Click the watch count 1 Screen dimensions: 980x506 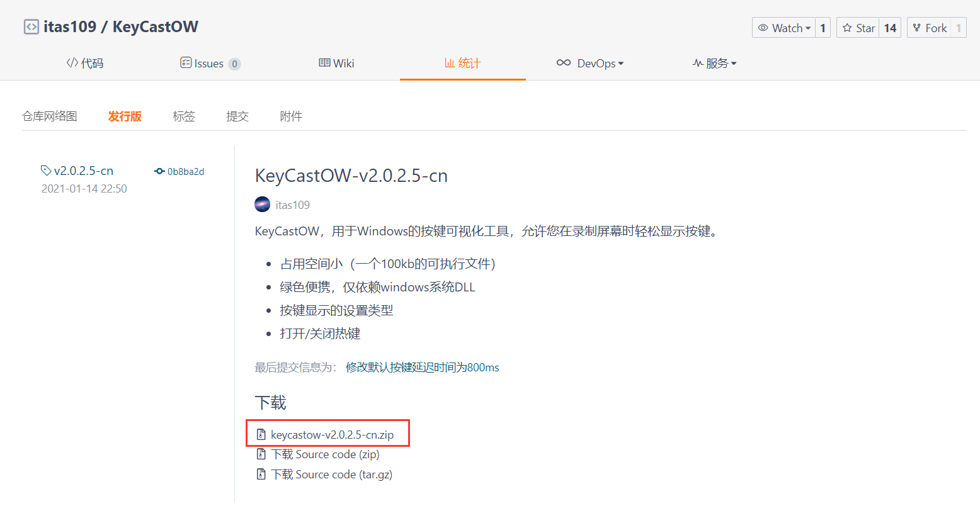823,28
